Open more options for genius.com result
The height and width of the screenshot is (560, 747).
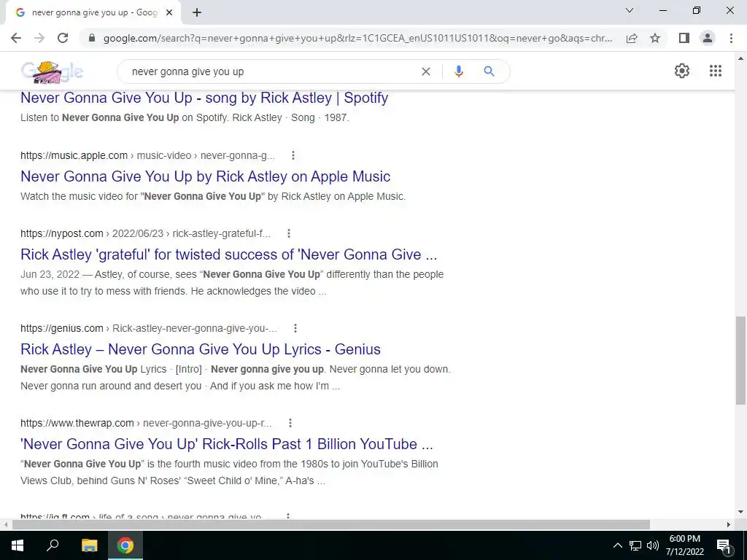click(295, 328)
